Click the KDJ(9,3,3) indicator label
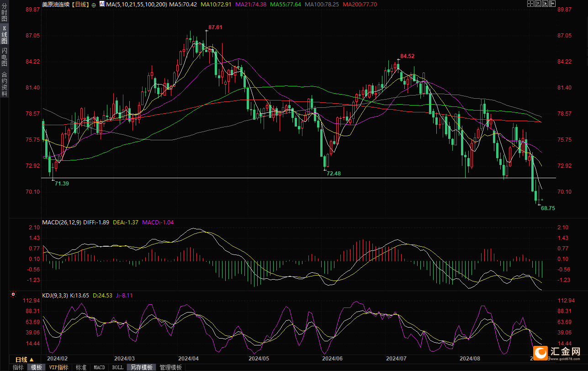This screenshot has width=588, height=371. click(x=55, y=296)
